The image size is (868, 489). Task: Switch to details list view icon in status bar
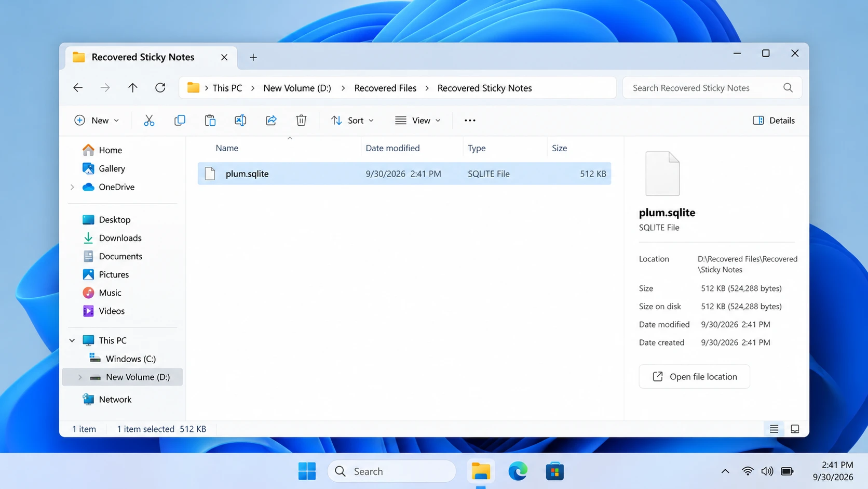(774, 429)
